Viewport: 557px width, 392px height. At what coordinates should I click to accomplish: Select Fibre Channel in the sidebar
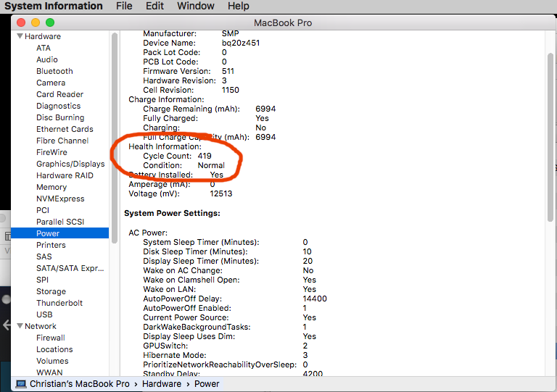[x=62, y=141]
